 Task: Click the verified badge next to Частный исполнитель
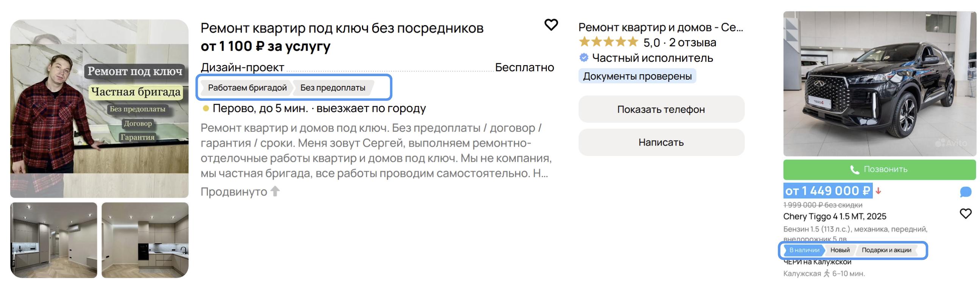tap(583, 58)
